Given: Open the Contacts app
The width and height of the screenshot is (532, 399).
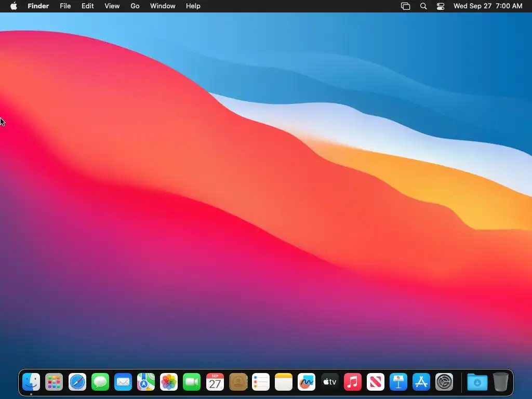Looking at the screenshot, I should click(238, 382).
